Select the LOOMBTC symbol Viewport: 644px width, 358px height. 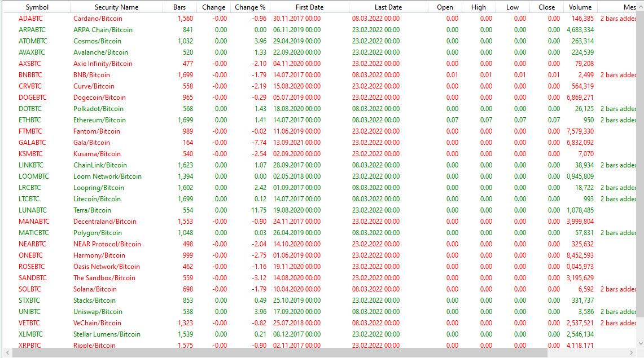coord(34,176)
